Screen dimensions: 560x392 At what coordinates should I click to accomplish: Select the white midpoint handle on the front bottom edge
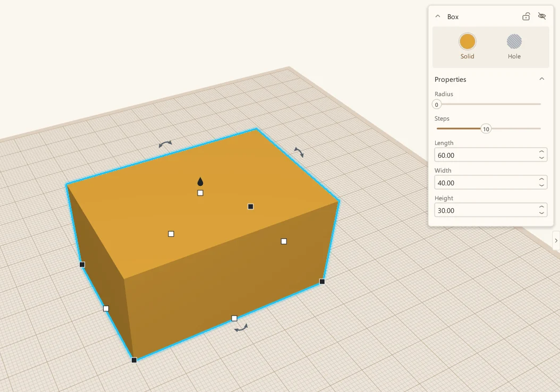(x=234, y=319)
